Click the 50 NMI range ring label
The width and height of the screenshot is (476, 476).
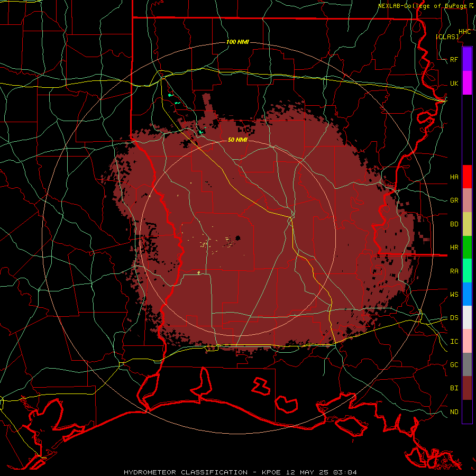point(237,140)
